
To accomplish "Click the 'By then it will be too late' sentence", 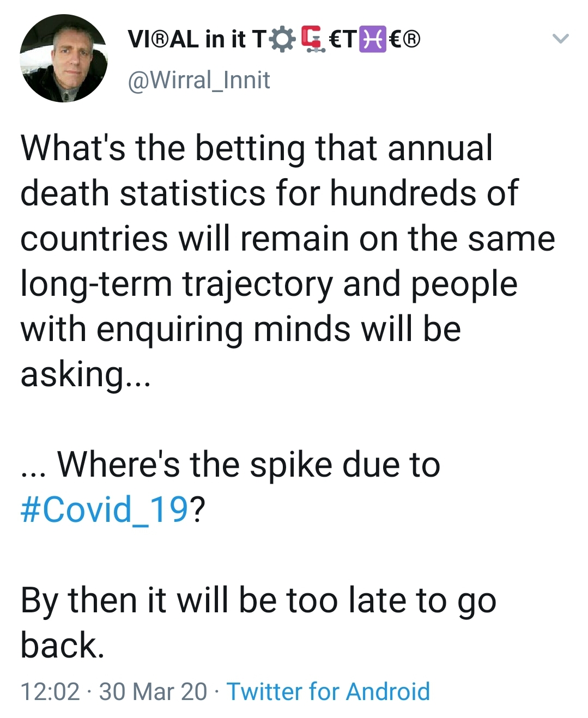I will pyautogui.click(x=258, y=600).
